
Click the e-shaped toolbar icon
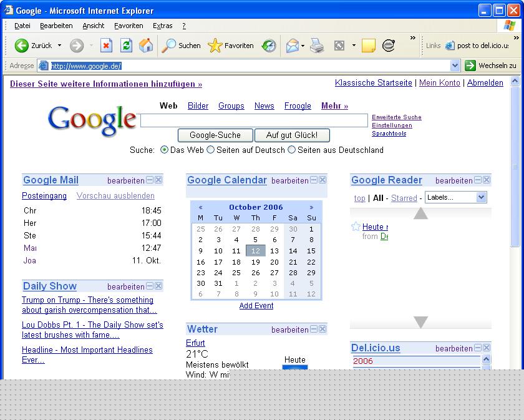[x=388, y=46]
